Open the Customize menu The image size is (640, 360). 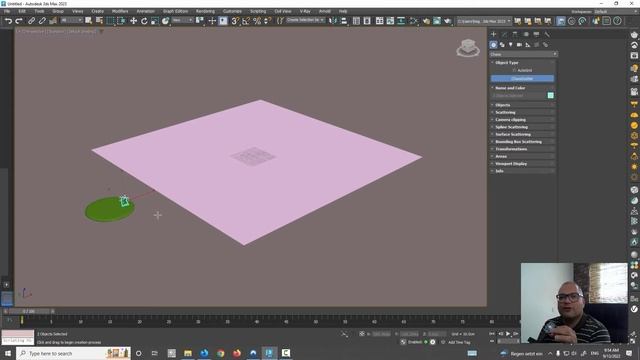pyautogui.click(x=232, y=11)
